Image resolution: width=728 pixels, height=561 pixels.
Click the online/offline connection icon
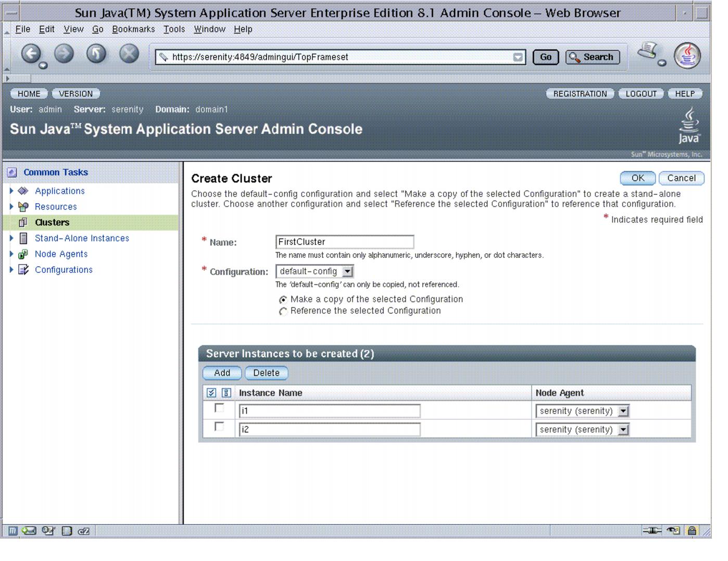652,531
